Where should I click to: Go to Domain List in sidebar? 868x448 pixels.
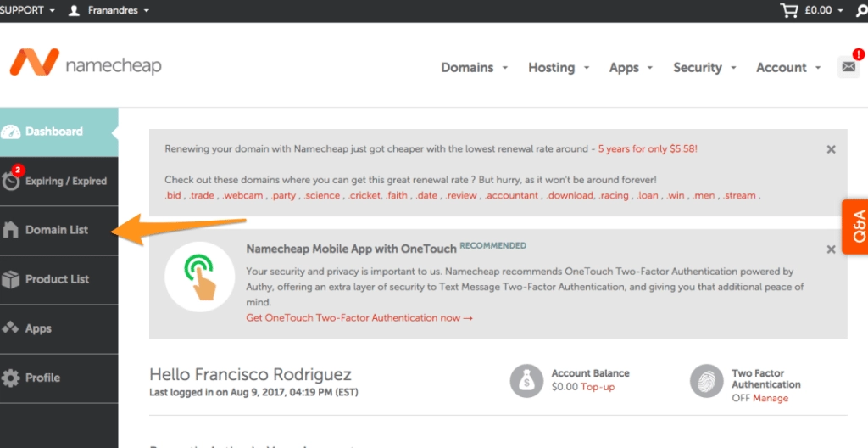click(58, 230)
